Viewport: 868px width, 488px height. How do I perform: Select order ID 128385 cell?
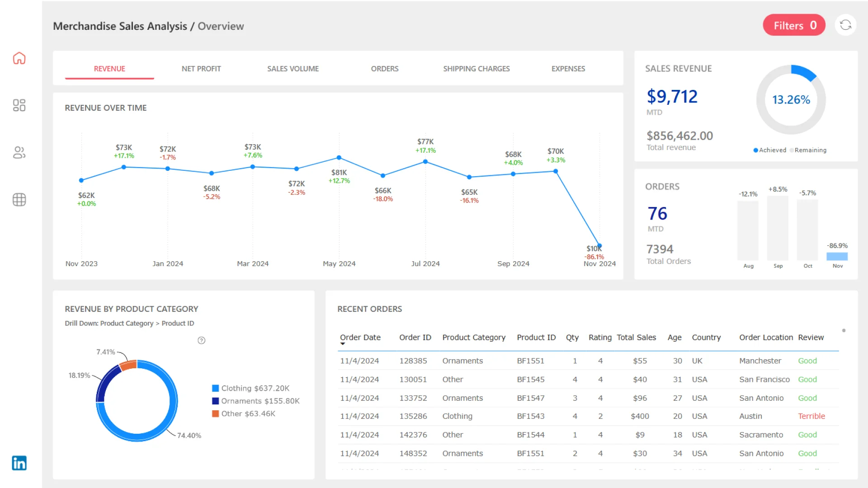(413, 361)
